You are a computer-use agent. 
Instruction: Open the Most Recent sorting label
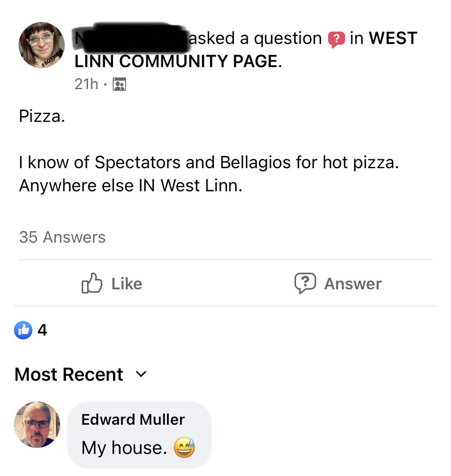pos(69,374)
